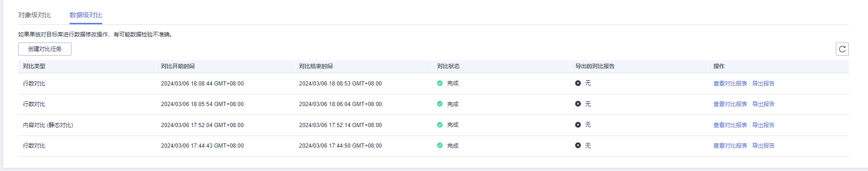Select the 数据级对比 tab
Screen dimensions: 868x171
tap(86, 15)
